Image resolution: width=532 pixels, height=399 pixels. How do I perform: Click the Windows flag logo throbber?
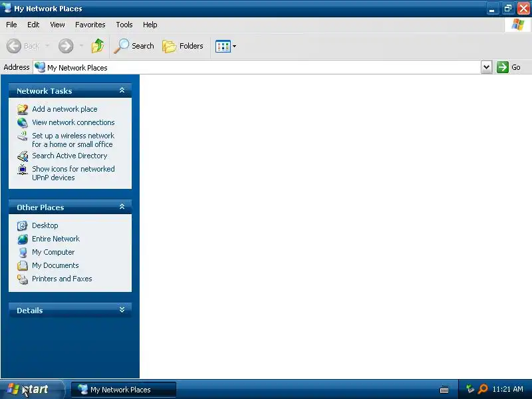pyautogui.click(x=518, y=25)
